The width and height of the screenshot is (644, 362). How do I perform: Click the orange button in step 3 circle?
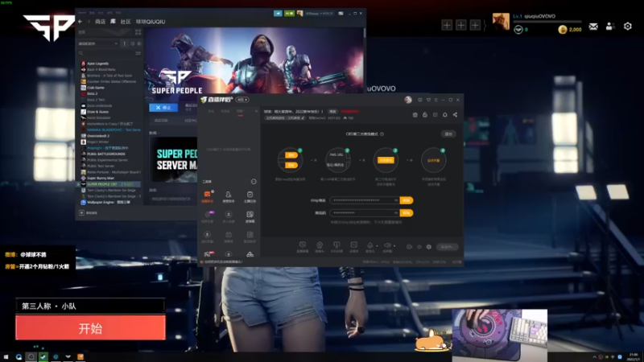pos(386,160)
